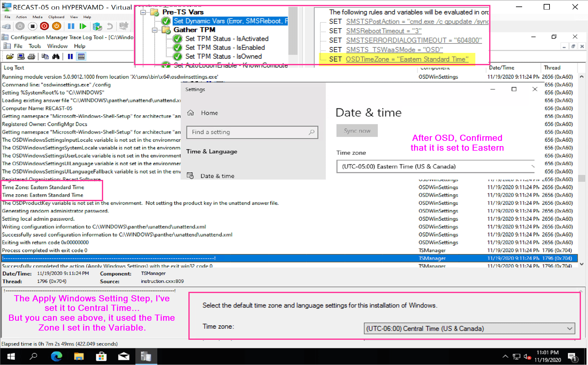The width and height of the screenshot is (588, 365).
Task: Select the Find binoculars icon in CMTrace
Action: click(x=56, y=57)
